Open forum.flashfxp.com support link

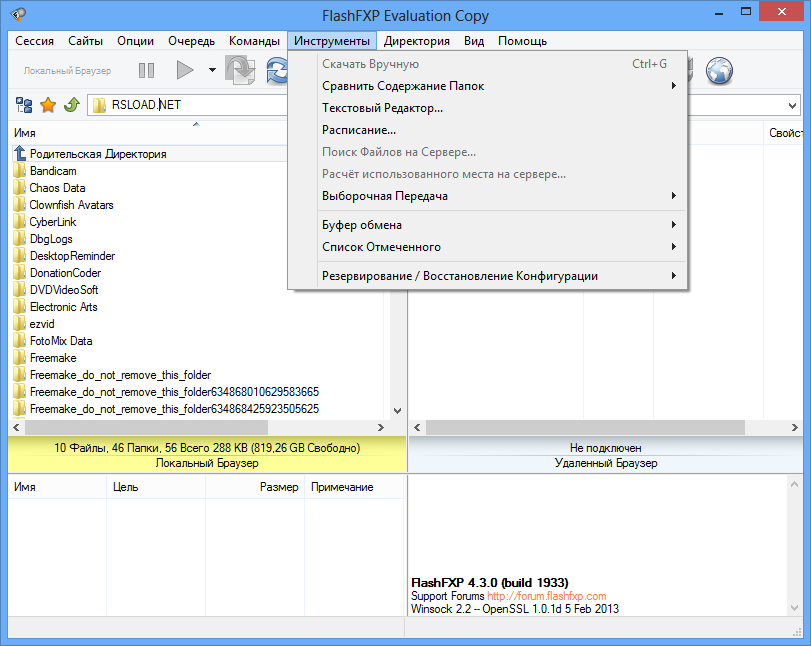546,596
